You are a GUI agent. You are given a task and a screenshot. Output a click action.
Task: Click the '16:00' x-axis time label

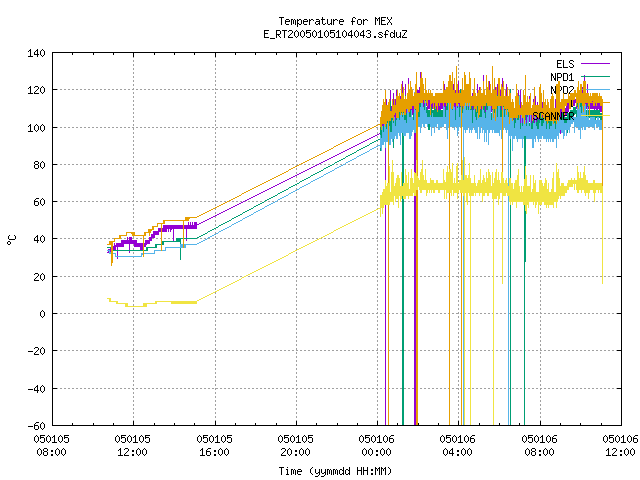tap(214, 452)
